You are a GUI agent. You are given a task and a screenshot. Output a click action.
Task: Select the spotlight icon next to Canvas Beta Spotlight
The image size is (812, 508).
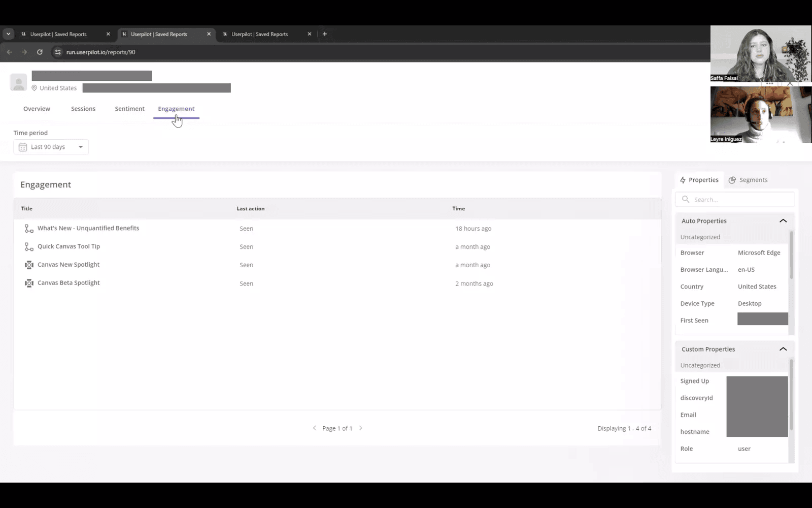coord(29,283)
